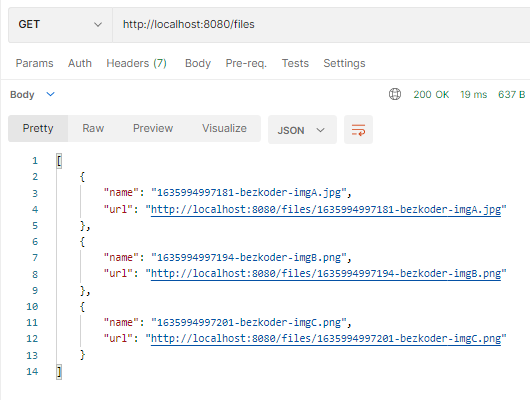The width and height of the screenshot is (530, 400).
Task: Click the globe network information icon
Action: click(395, 94)
